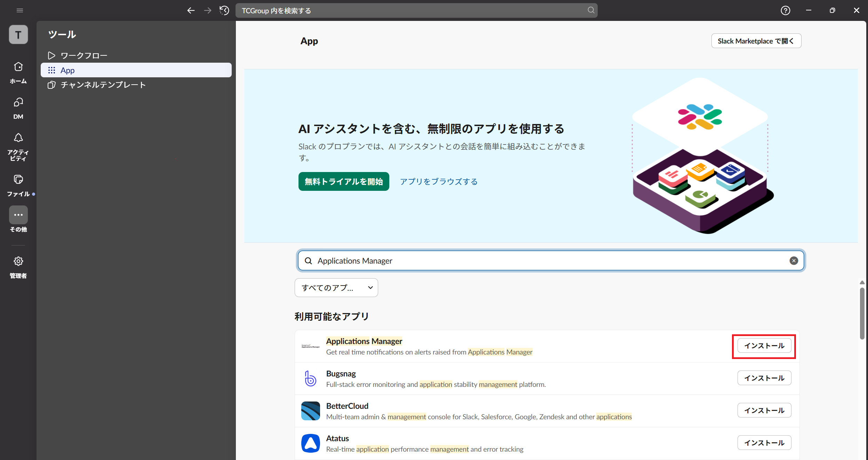Select ワークフロー in the tools list
The width and height of the screenshot is (868, 460).
(x=84, y=56)
